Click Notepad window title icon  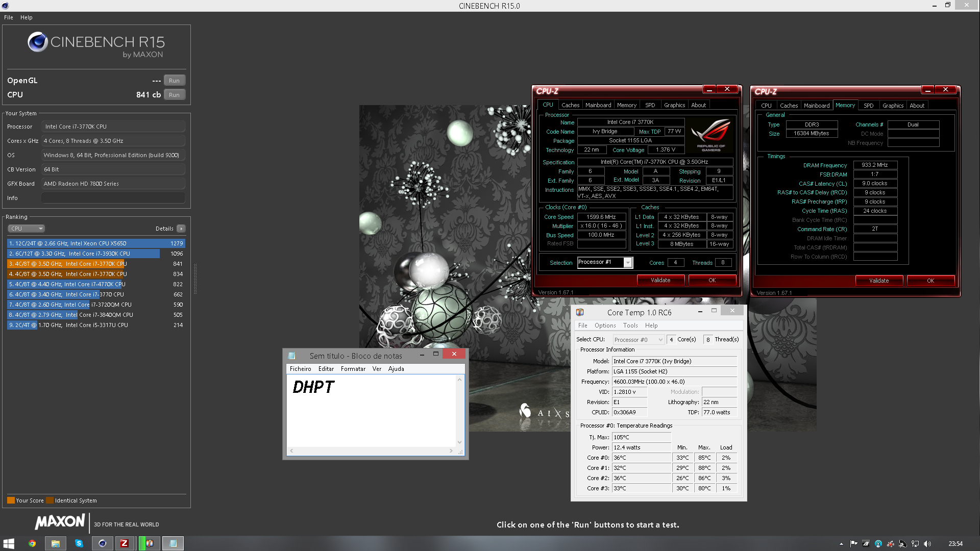[x=292, y=356]
